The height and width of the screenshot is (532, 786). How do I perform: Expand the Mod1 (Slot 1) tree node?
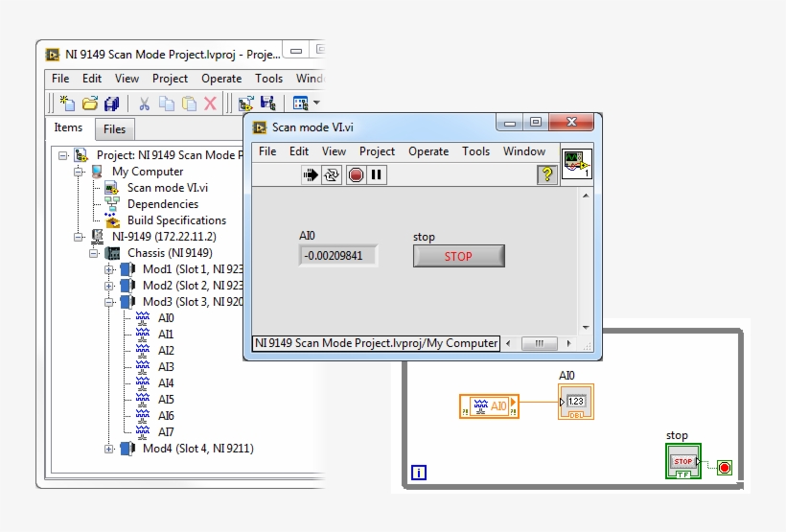tap(110, 269)
